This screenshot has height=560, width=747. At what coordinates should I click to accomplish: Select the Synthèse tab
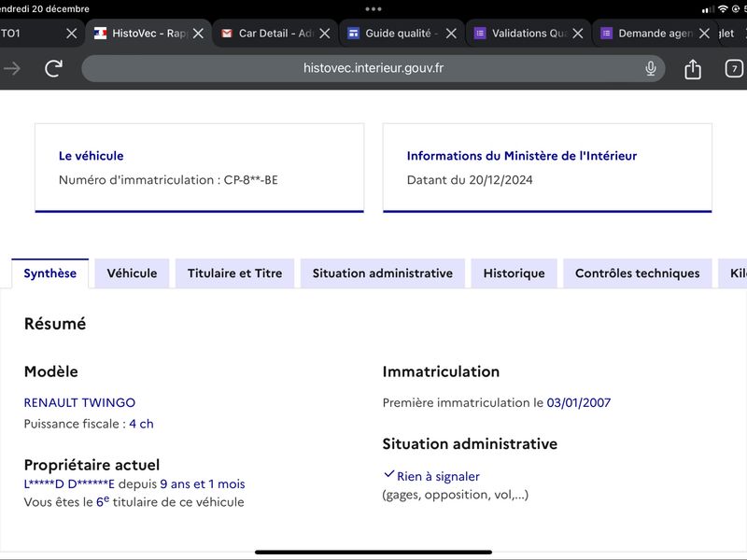tap(50, 273)
